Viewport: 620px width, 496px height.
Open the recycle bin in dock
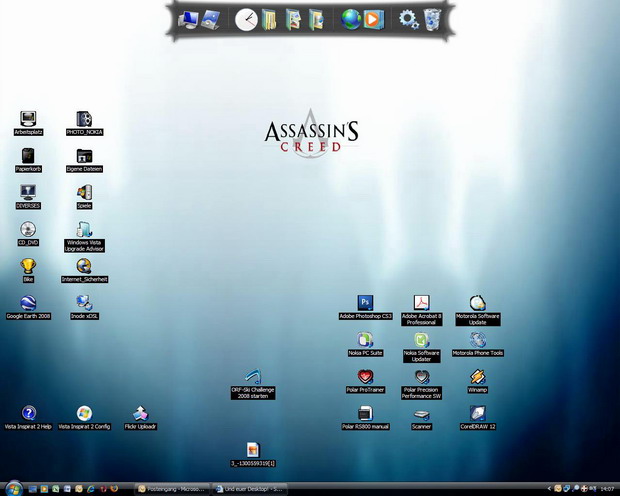point(432,19)
